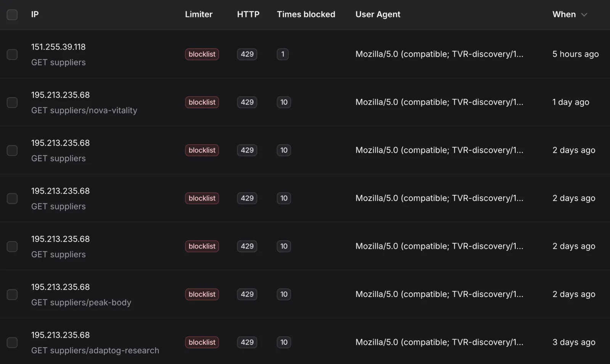Click the Limiter column header
The image size is (610, 364).
199,14
